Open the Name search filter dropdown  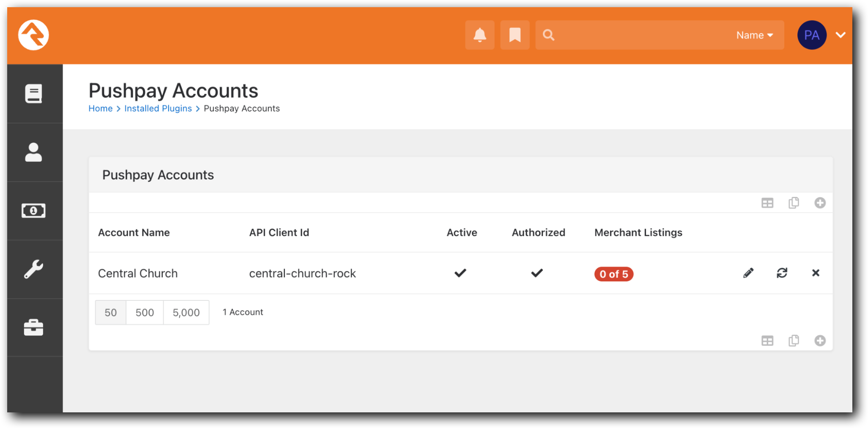click(754, 35)
